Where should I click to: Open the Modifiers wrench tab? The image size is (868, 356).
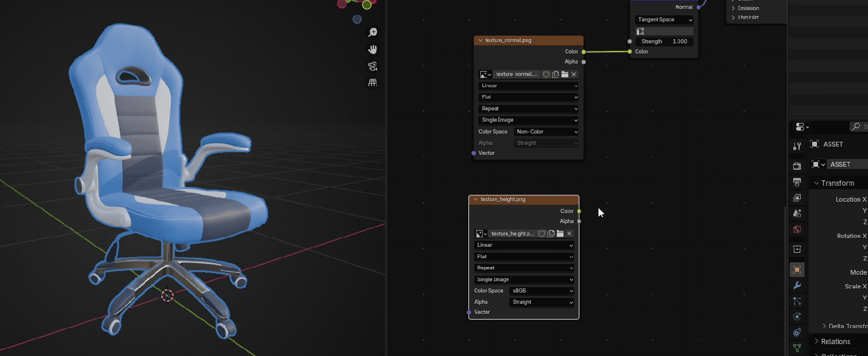[797, 285]
